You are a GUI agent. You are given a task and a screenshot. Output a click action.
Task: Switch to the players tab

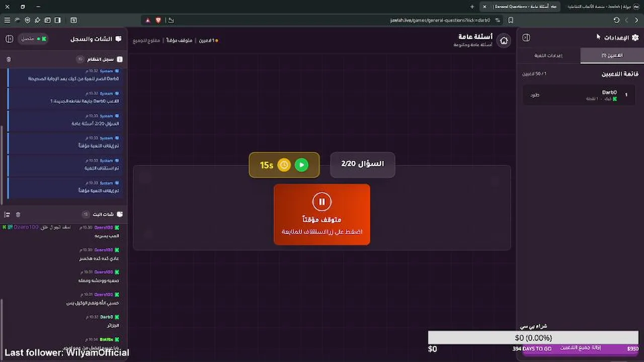612,55
